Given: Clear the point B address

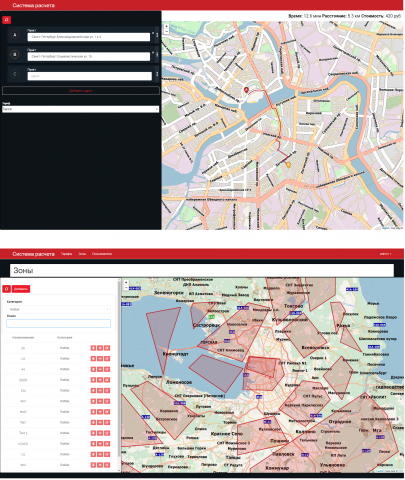Looking at the screenshot, I should pyautogui.click(x=153, y=53).
